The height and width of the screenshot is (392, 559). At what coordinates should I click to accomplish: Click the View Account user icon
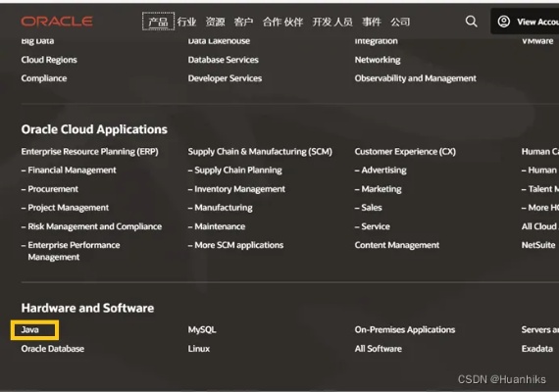(504, 22)
